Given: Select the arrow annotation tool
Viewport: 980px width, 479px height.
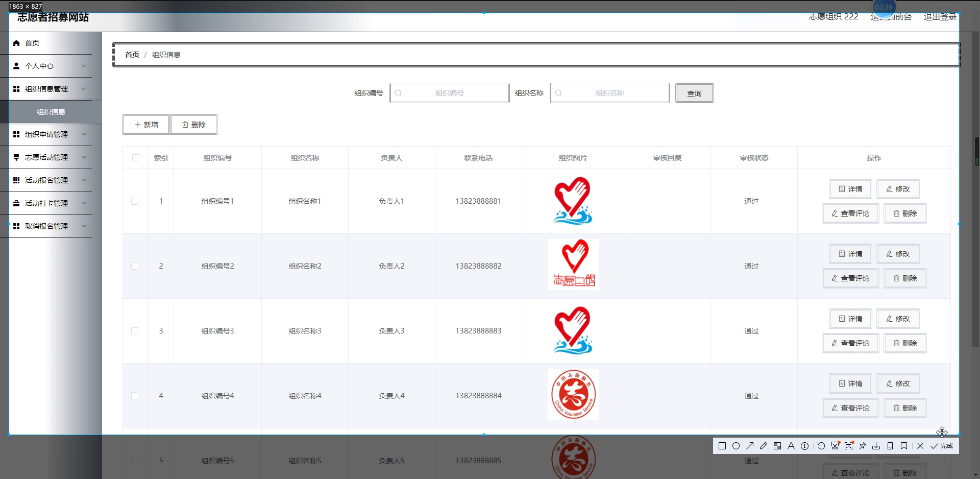Looking at the screenshot, I should pos(750,446).
